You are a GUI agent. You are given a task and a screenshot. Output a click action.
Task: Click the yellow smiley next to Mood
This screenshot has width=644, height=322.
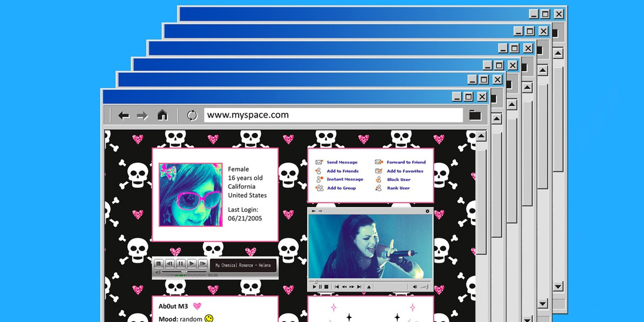click(209, 318)
